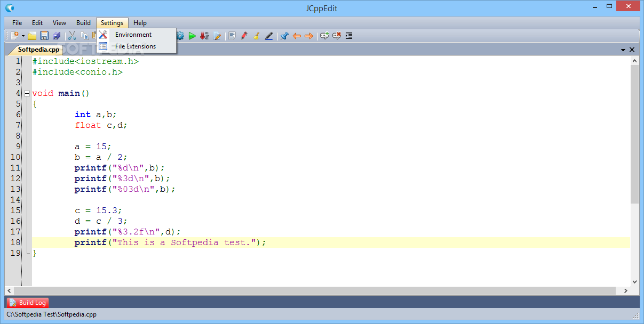Viewport: 644px width, 324px height.
Task: Click the "#include<conio.h>" line
Action: [x=77, y=72]
